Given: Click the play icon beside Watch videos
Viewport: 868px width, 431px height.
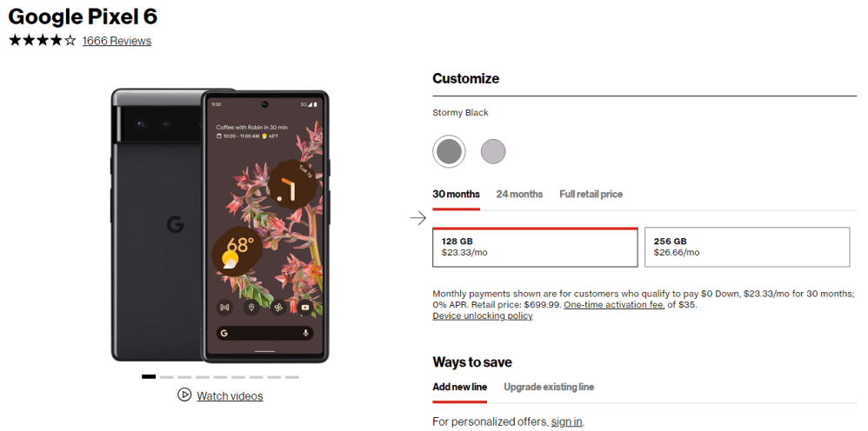Looking at the screenshot, I should click(184, 395).
